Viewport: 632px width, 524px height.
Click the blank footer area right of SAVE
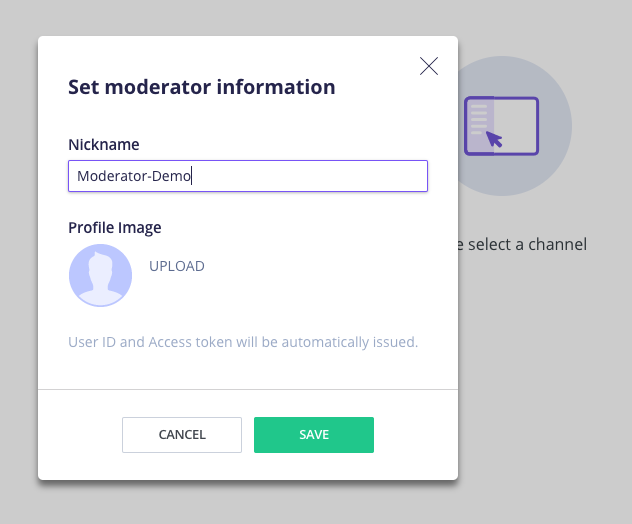[415, 435]
